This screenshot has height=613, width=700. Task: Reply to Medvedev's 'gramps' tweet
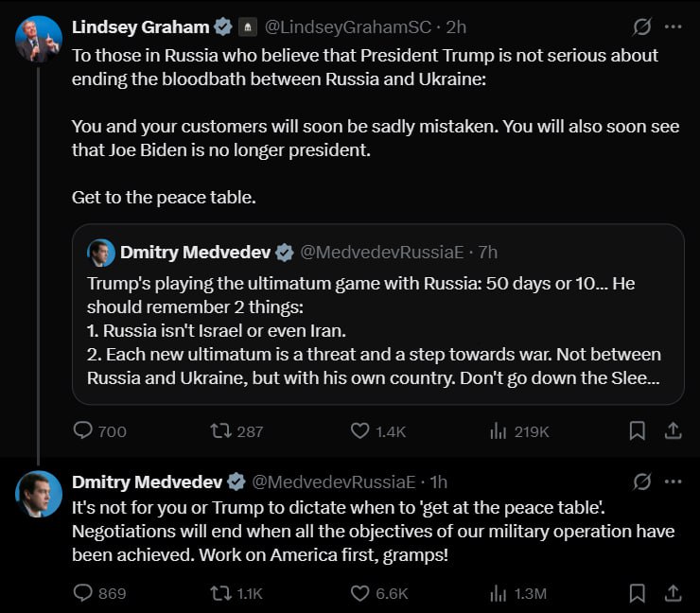[84, 593]
